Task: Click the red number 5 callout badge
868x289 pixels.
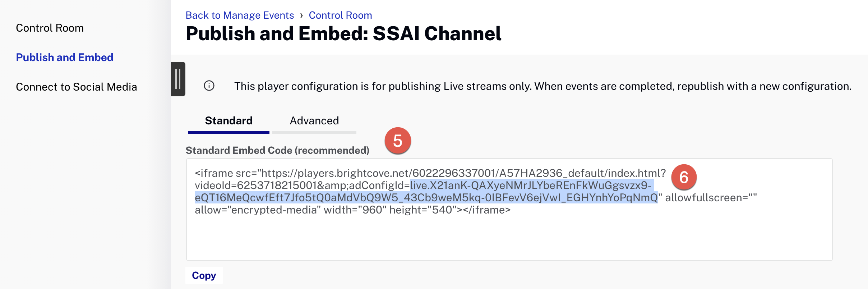Action: [398, 141]
